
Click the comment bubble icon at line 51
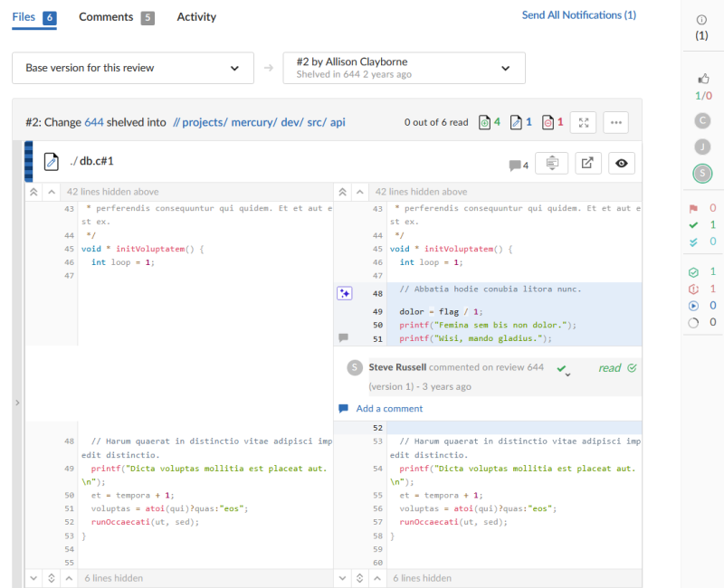coord(343,337)
